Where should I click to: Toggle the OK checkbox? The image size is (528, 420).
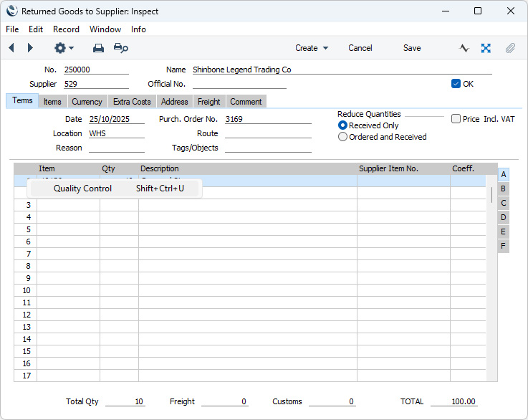456,84
